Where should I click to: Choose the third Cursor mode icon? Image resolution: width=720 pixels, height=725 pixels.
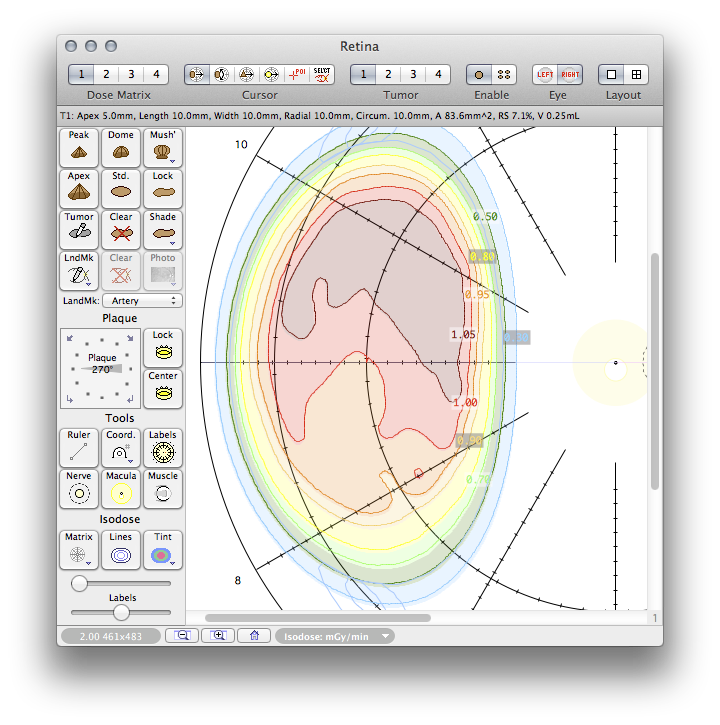coord(246,74)
